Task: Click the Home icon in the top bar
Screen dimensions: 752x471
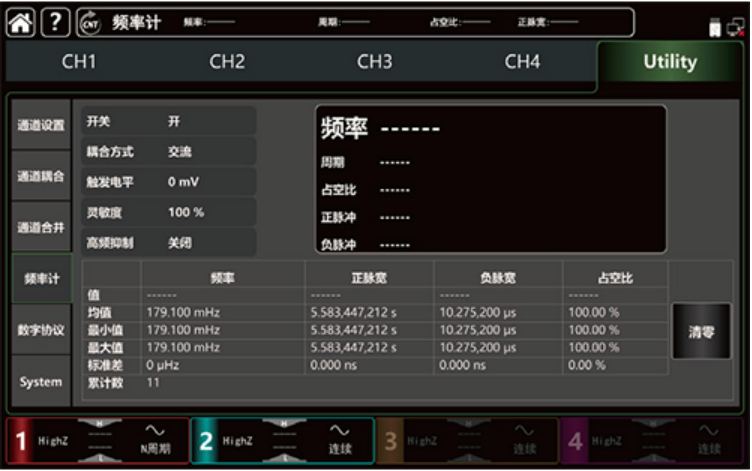Action: tap(21, 23)
